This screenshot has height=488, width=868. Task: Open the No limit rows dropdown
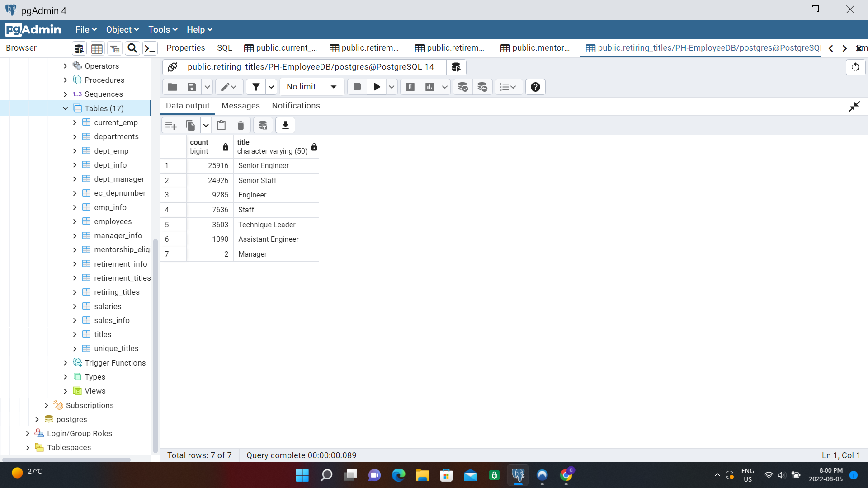pyautogui.click(x=312, y=87)
